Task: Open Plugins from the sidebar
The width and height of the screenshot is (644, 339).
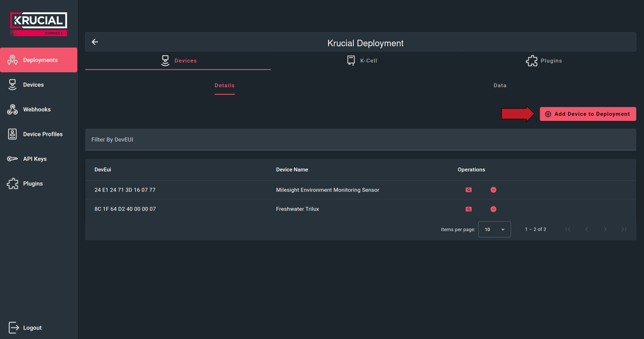Action: click(x=33, y=184)
